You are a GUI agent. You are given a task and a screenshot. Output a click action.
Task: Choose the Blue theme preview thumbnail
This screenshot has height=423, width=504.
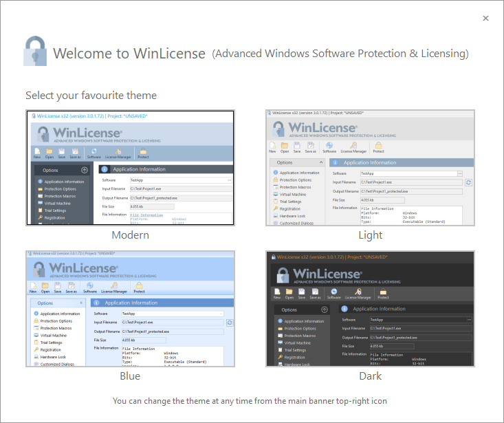(x=130, y=309)
